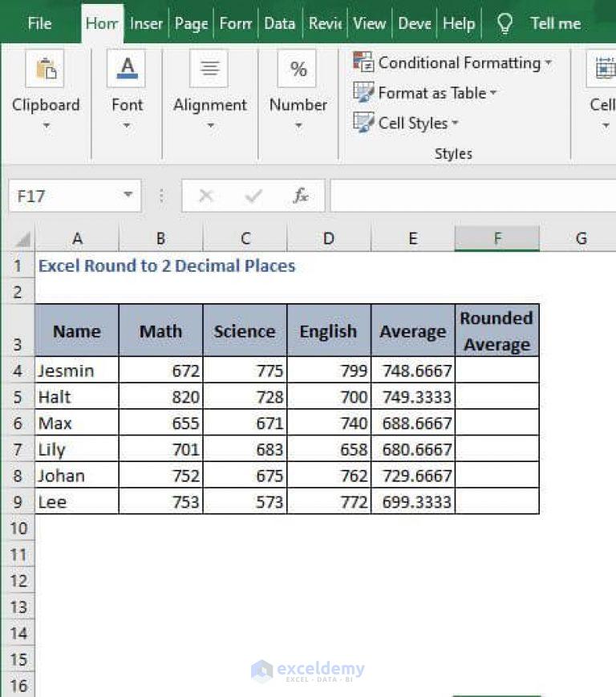Expand the Number group arrow

[x=298, y=126]
